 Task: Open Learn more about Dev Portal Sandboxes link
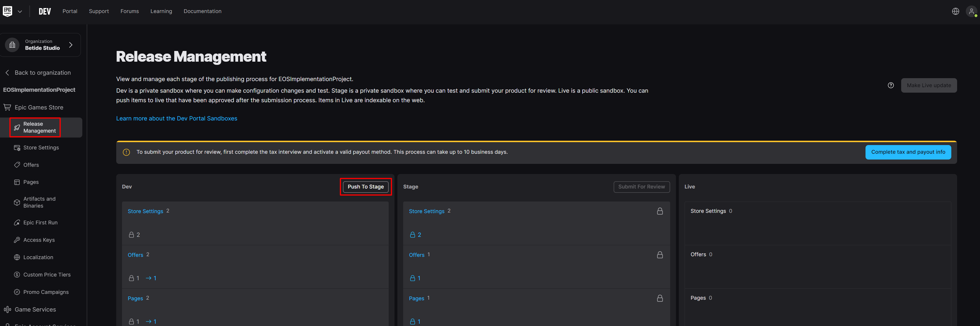point(177,118)
